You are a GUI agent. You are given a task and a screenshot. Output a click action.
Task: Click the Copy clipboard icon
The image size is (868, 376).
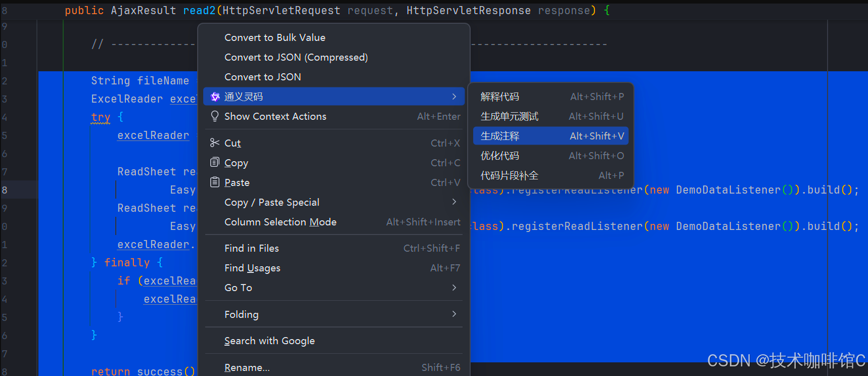point(215,162)
